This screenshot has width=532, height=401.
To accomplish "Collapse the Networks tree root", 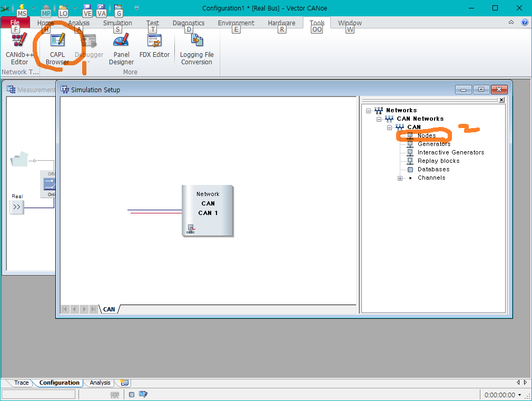I will [x=368, y=111].
